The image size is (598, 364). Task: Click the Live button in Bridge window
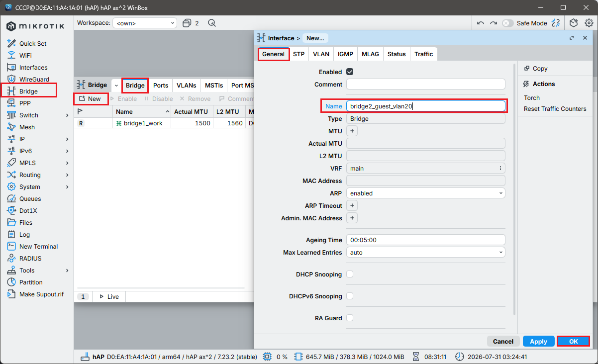(x=108, y=296)
